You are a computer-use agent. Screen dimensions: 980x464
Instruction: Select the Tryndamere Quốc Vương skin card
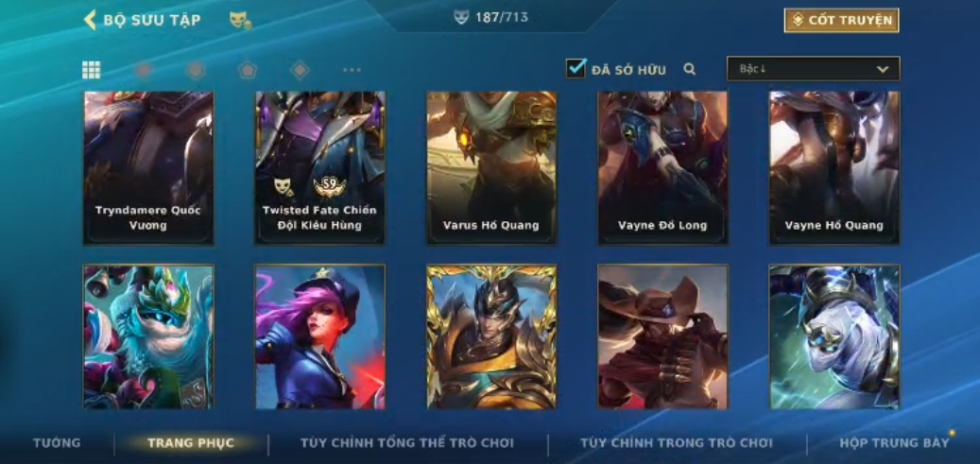148,167
